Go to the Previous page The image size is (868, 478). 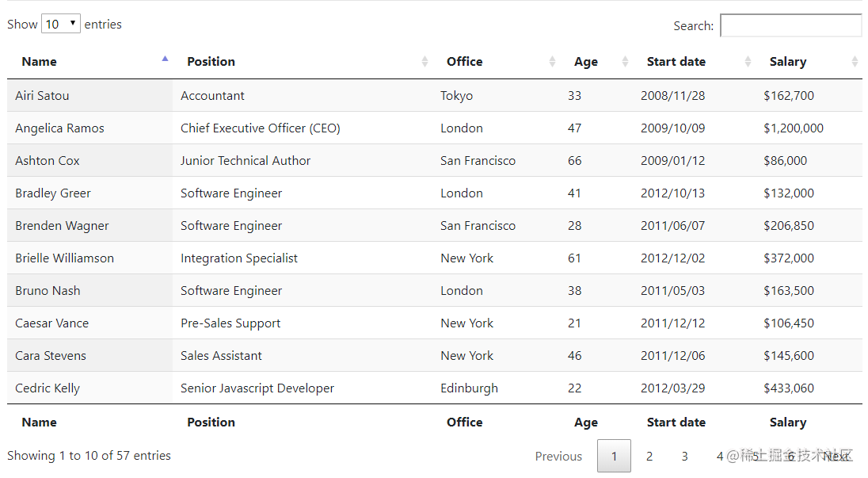[558, 456]
